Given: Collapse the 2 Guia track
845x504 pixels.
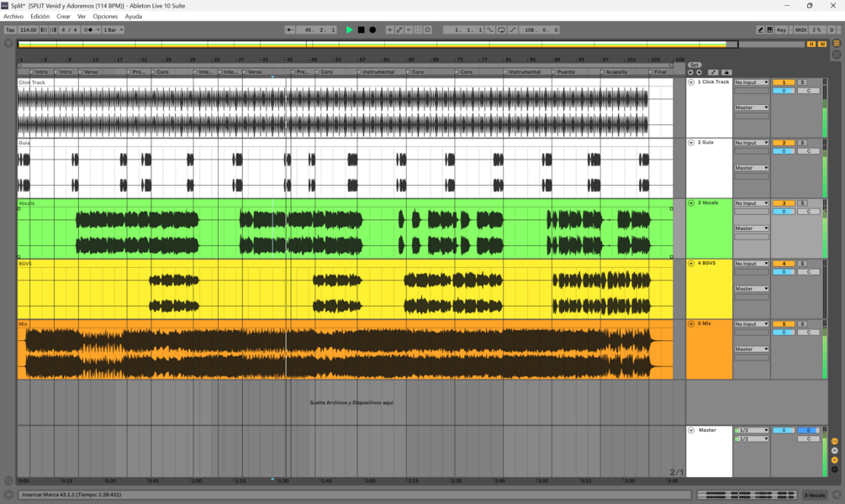Looking at the screenshot, I should 691,143.
